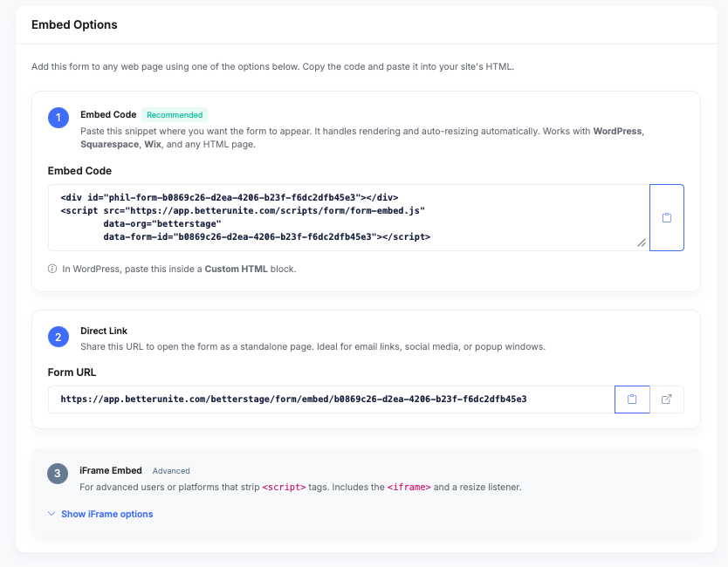Click the bold 'Embed Code' field label
The height and width of the screenshot is (567, 728).
point(79,171)
